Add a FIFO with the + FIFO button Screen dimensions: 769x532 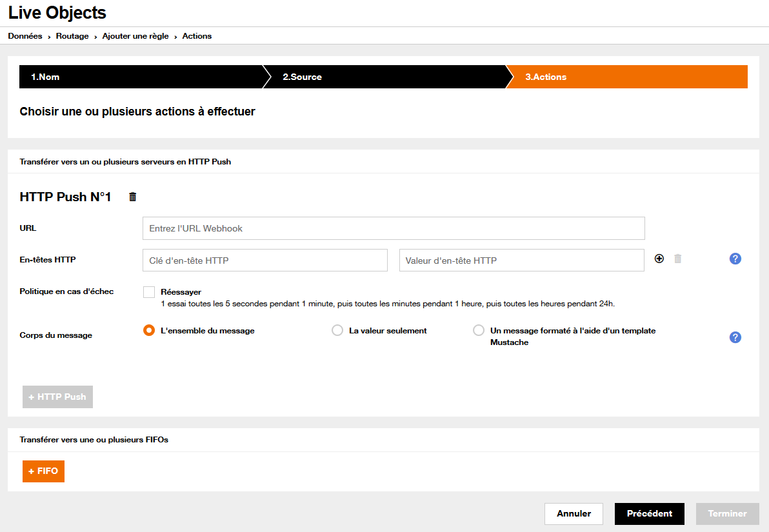point(43,471)
